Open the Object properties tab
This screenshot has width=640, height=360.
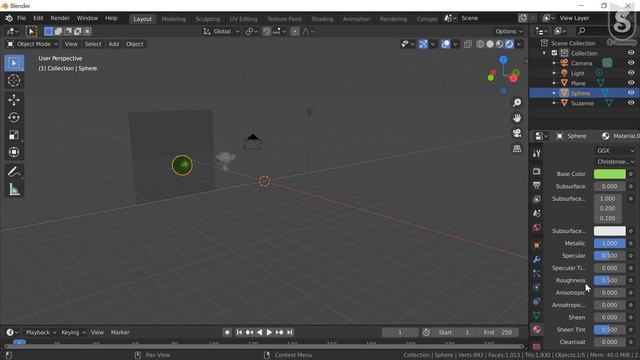pyautogui.click(x=537, y=245)
